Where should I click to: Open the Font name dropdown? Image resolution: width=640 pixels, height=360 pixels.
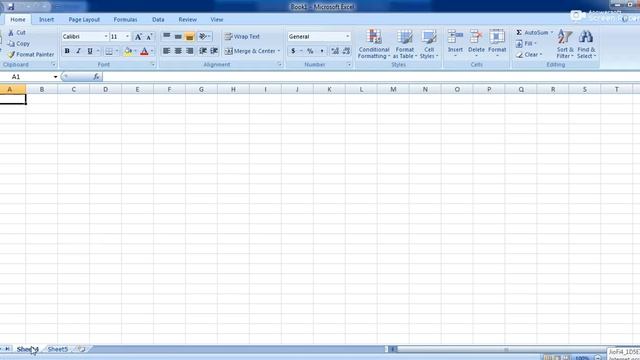pyautogui.click(x=106, y=37)
